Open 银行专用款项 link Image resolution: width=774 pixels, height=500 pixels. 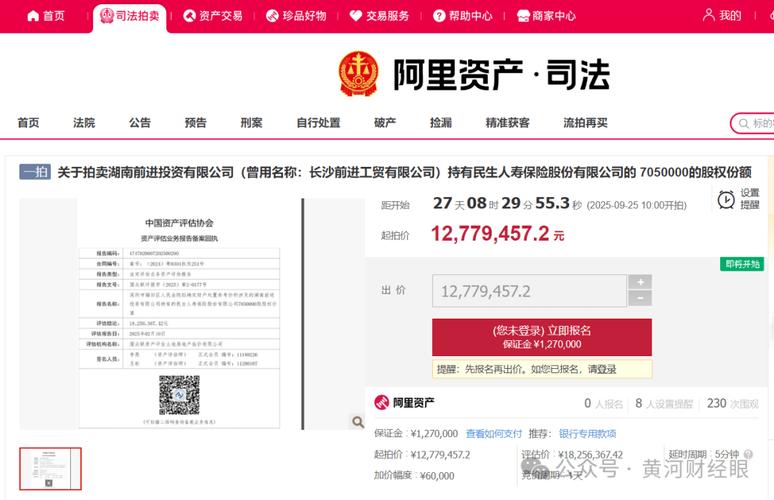point(587,433)
